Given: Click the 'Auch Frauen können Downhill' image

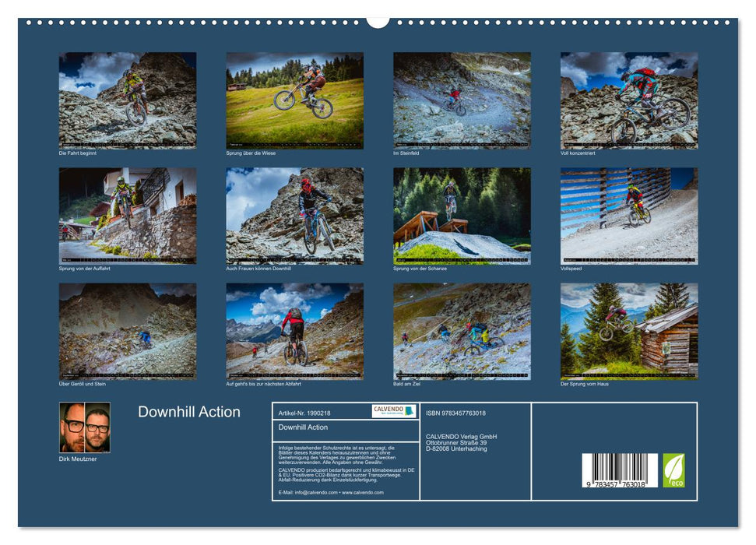Looking at the screenshot, I should [x=292, y=219].
